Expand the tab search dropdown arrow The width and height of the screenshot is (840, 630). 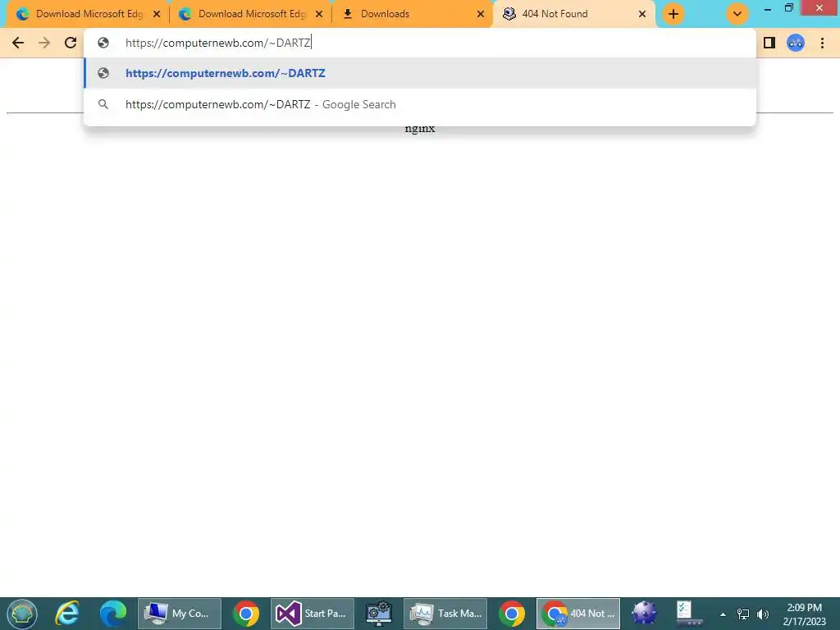coord(737,14)
